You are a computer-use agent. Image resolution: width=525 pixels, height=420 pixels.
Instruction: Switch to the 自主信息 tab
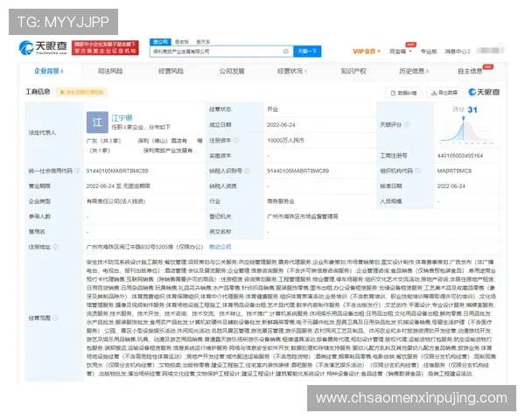pyautogui.click(x=470, y=71)
